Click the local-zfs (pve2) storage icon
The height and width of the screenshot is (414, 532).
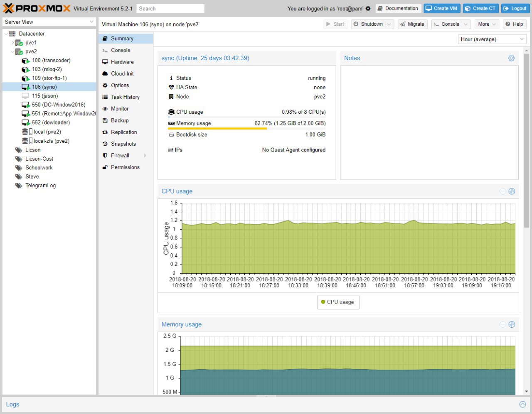(27, 141)
